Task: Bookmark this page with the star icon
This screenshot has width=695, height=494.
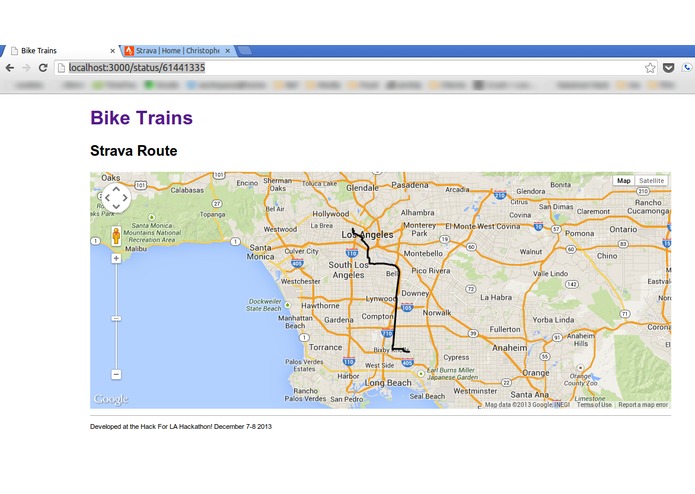Action: [x=650, y=68]
